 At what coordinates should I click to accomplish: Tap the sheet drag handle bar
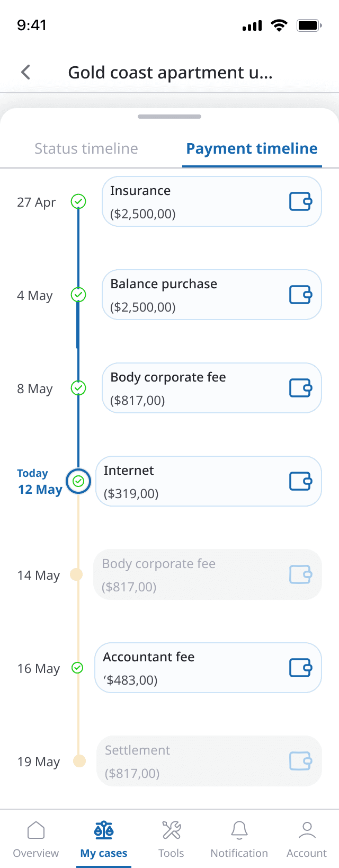(x=169, y=117)
